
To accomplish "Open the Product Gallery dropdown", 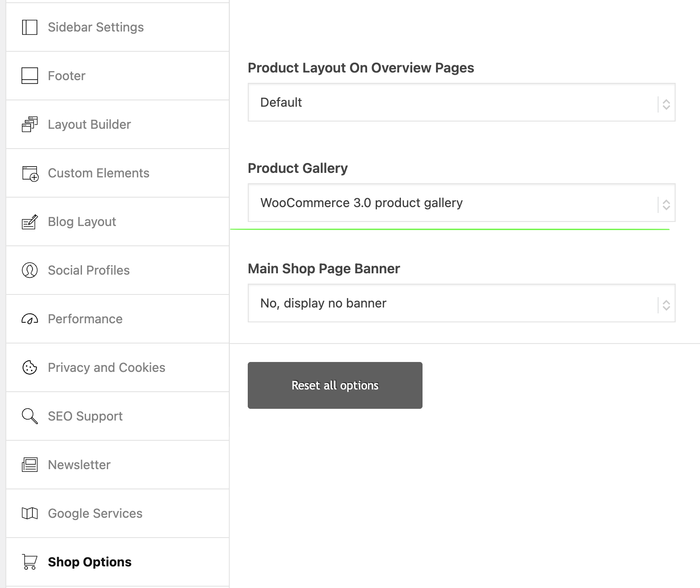I will pyautogui.click(x=461, y=203).
